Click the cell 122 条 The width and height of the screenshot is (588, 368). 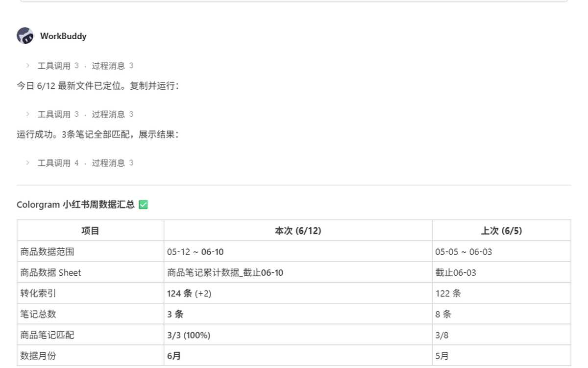pyautogui.click(x=501, y=293)
